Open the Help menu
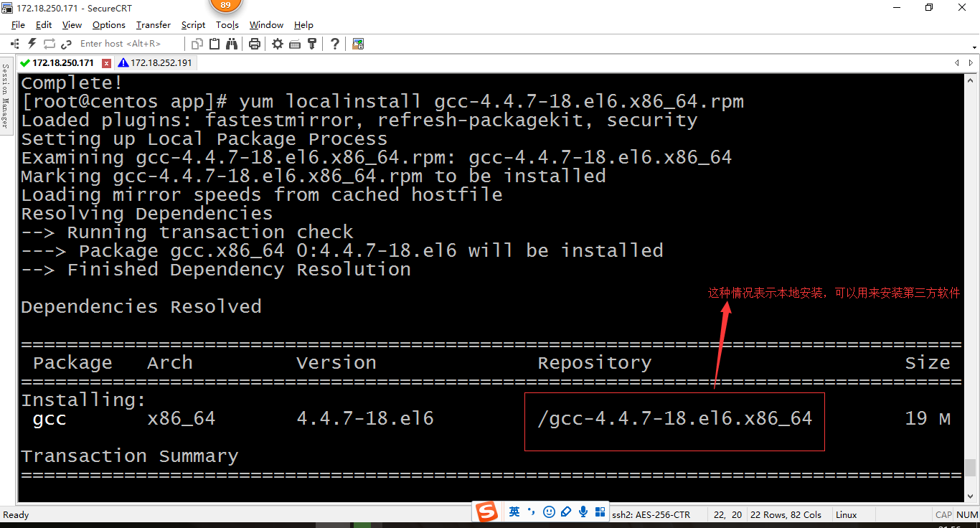 (304, 25)
